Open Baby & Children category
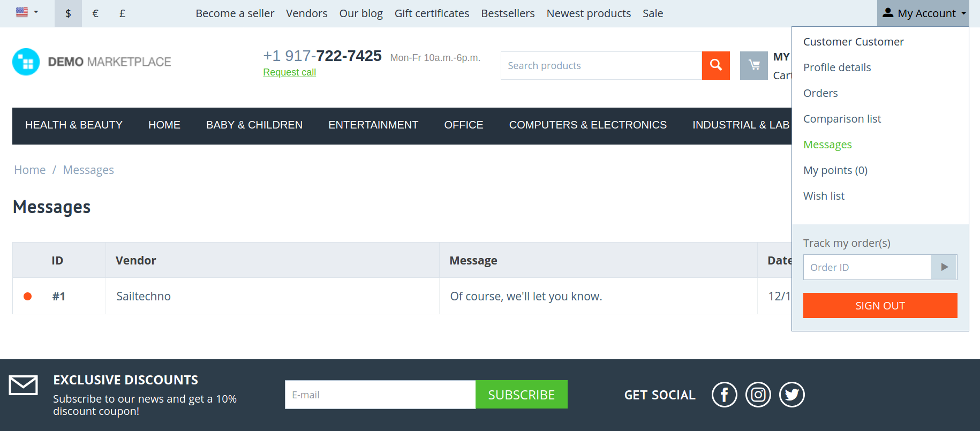 (x=254, y=125)
